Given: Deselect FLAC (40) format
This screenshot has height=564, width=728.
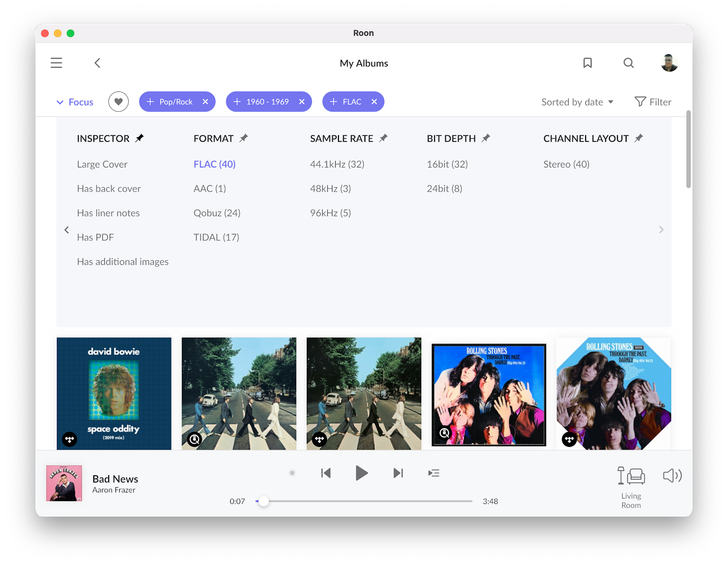Looking at the screenshot, I should (214, 164).
